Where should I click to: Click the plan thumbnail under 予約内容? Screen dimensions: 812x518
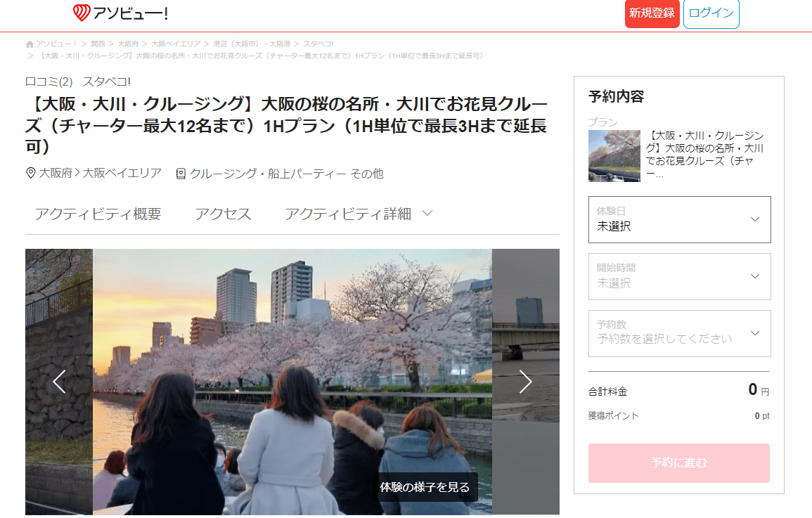614,155
